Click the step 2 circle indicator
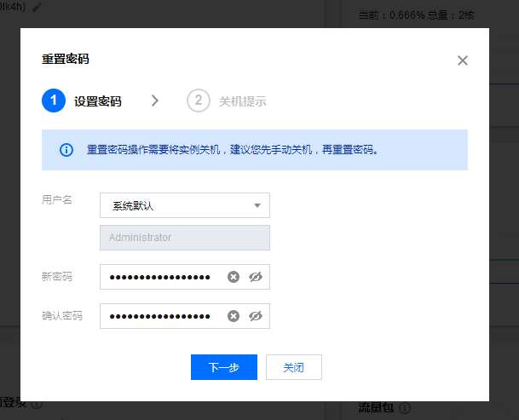The width and height of the screenshot is (519, 420). [x=198, y=101]
